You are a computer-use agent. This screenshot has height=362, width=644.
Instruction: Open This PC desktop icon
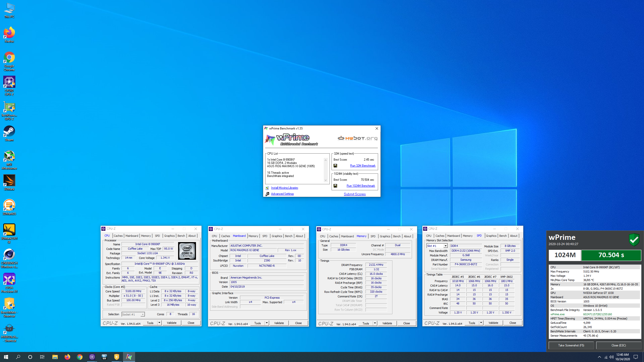coord(9,11)
